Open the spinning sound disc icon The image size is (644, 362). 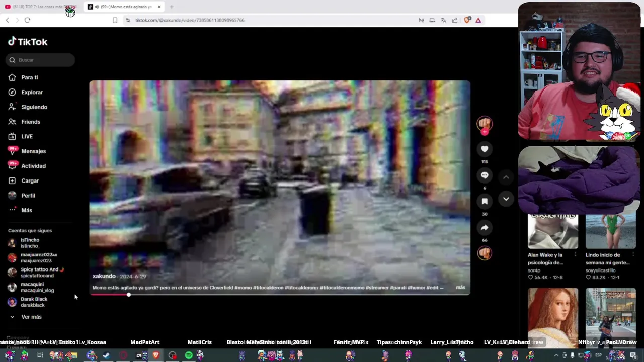click(485, 253)
